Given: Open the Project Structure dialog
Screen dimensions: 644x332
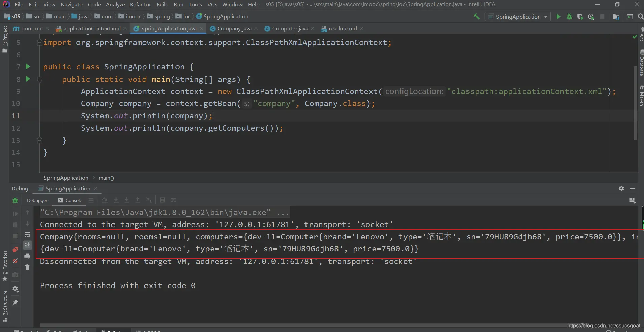Looking at the screenshot, I should (616, 17).
